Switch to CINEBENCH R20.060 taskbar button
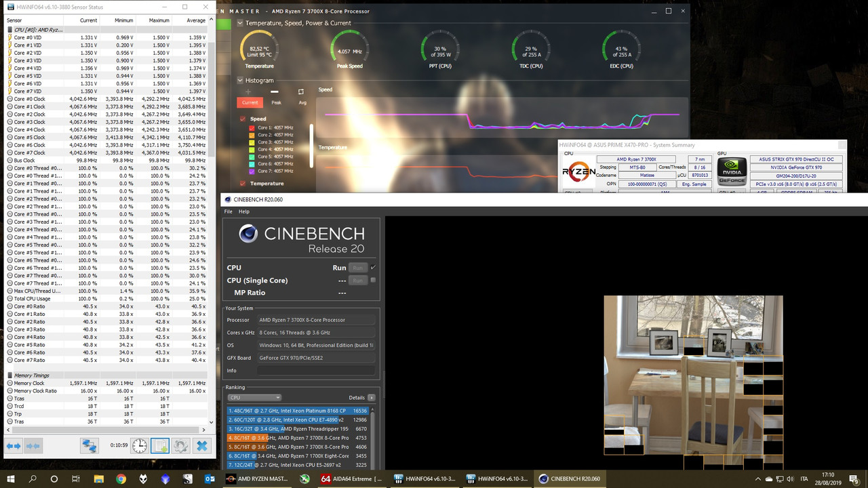This screenshot has width=868, height=488. pos(569,479)
